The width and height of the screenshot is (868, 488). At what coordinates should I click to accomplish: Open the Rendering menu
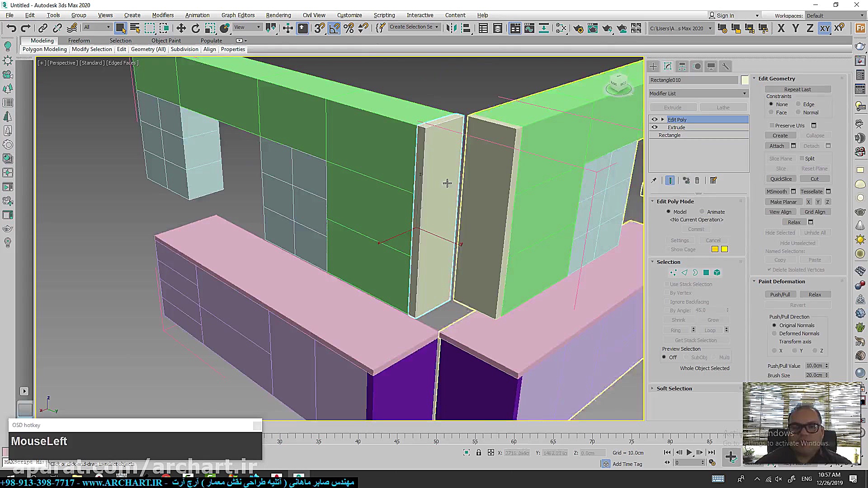[x=278, y=15]
